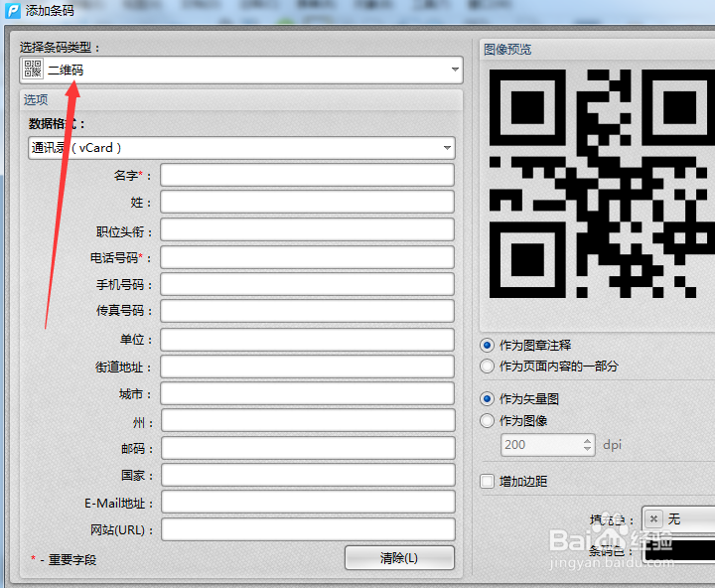This screenshot has width=715, height=588.
Task: Select 作为图像 radio button
Action: [487, 420]
